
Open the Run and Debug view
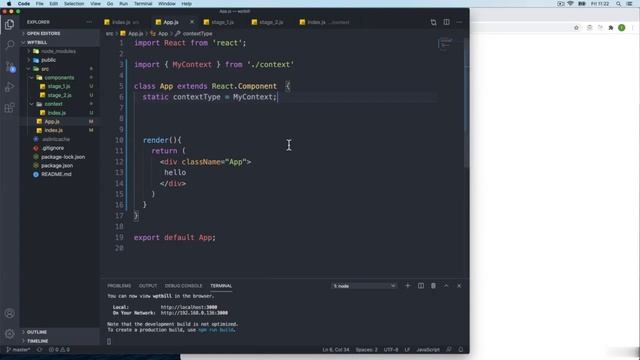pyautogui.click(x=9, y=87)
